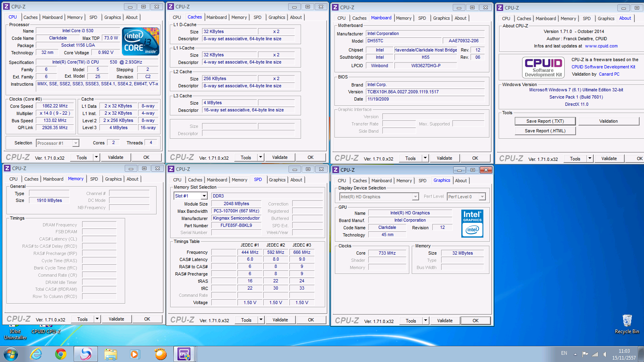Open the Windows Start menu orb

point(11,354)
